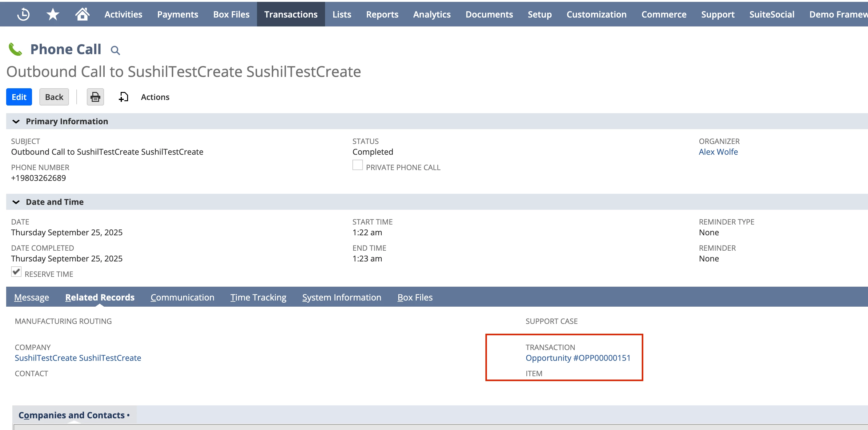Click the Shortcuts star icon
This screenshot has height=430, width=868.
[53, 14]
